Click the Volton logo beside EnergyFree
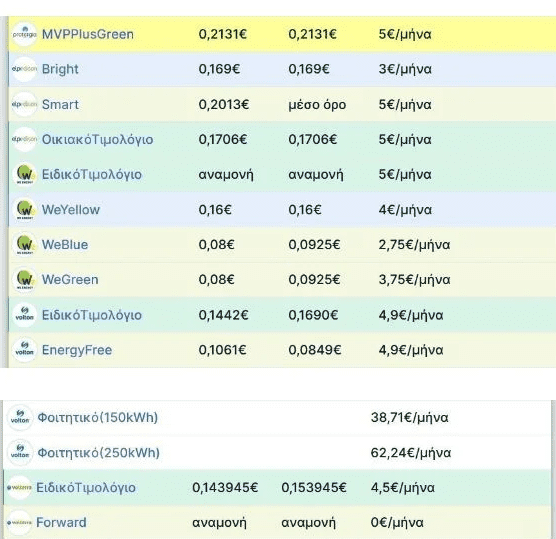This screenshot has width=556, height=539. pyautogui.click(x=24, y=350)
